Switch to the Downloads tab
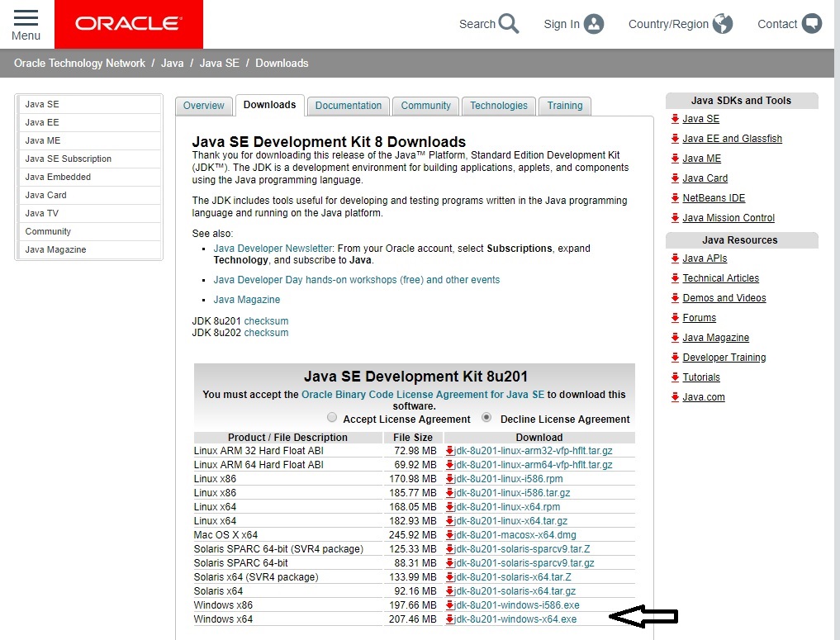 [269, 105]
